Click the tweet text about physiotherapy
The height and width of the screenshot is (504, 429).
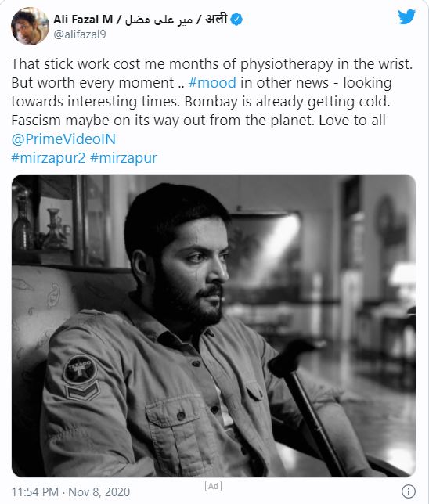[212, 64]
